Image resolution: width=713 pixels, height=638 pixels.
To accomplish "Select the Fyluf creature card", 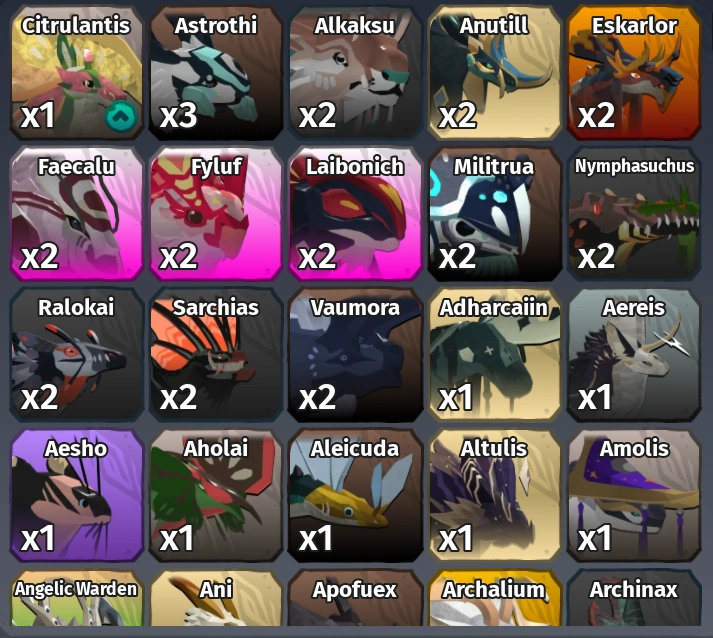I will coord(216,213).
